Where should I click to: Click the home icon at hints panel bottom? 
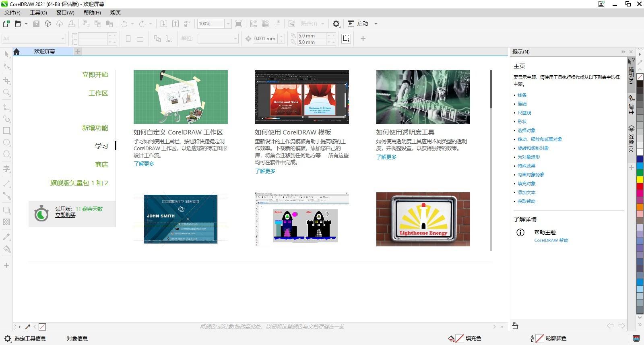coord(515,326)
